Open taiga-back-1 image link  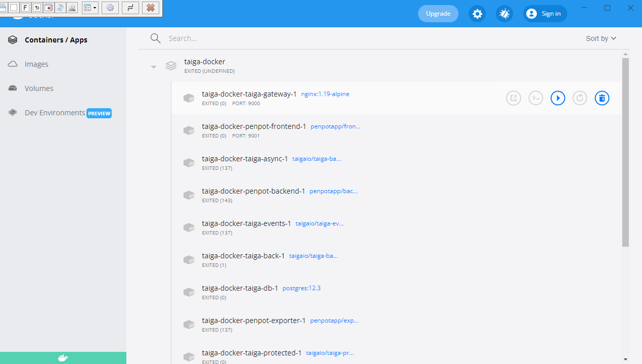click(313, 256)
